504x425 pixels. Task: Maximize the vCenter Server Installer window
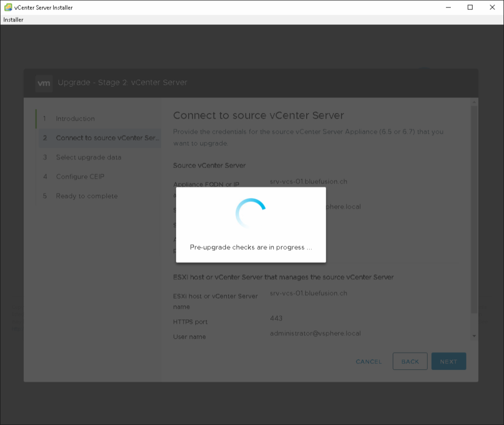pyautogui.click(x=470, y=7)
